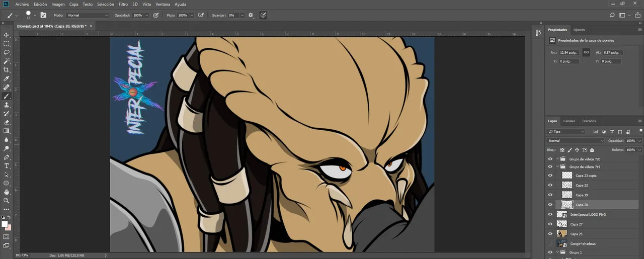
Task: Toggle link between width and height
Action: tap(586, 52)
